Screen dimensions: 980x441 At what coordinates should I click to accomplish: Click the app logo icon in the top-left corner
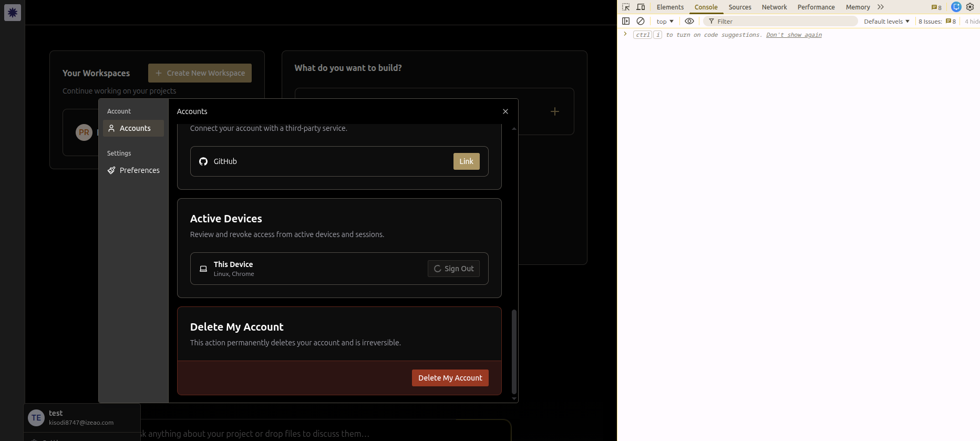[13, 13]
